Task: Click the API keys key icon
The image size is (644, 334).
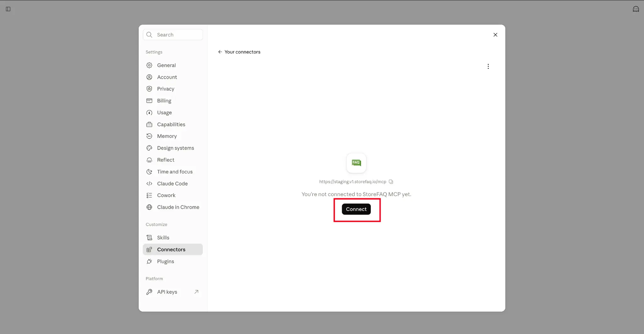Action: [x=149, y=292]
